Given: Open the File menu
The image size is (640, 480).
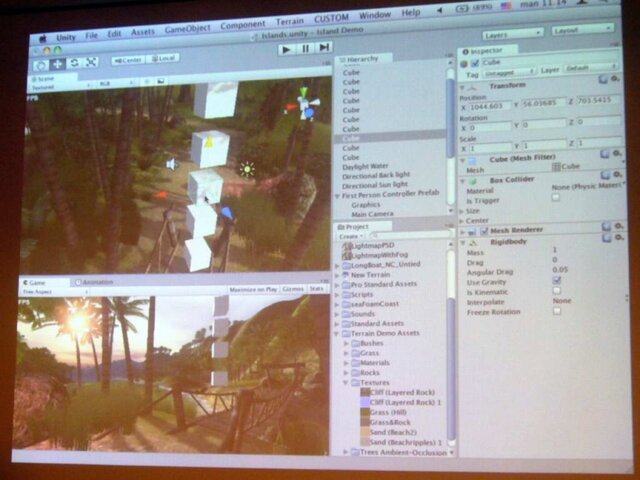Looking at the screenshot, I should coord(91,36).
